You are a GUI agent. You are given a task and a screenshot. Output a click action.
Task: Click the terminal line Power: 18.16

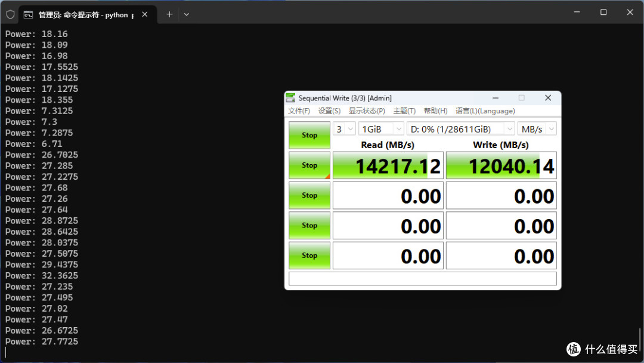pos(36,34)
